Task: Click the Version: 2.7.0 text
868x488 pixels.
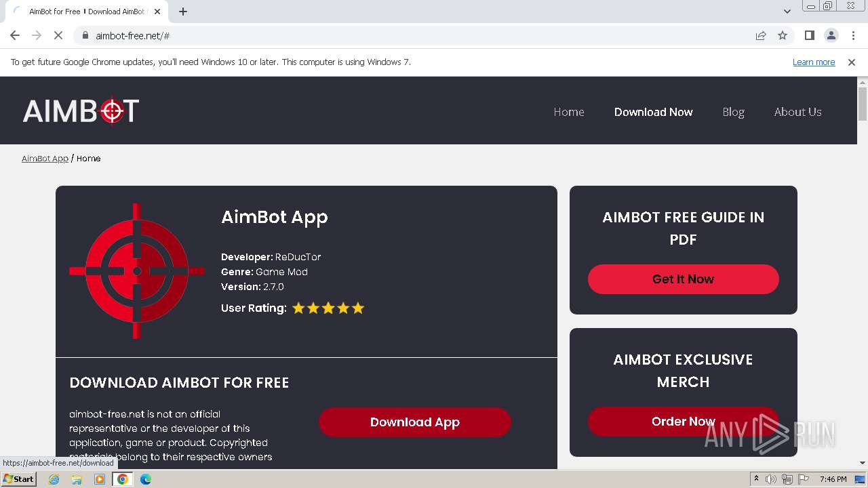Action: [x=252, y=287]
